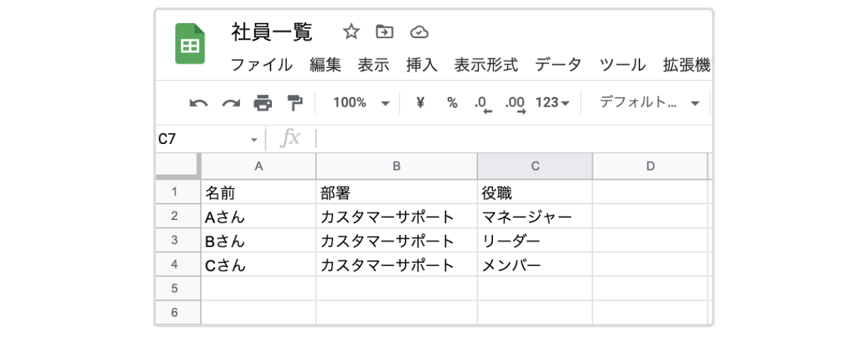Open the データ menu

pyautogui.click(x=558, y=65)
